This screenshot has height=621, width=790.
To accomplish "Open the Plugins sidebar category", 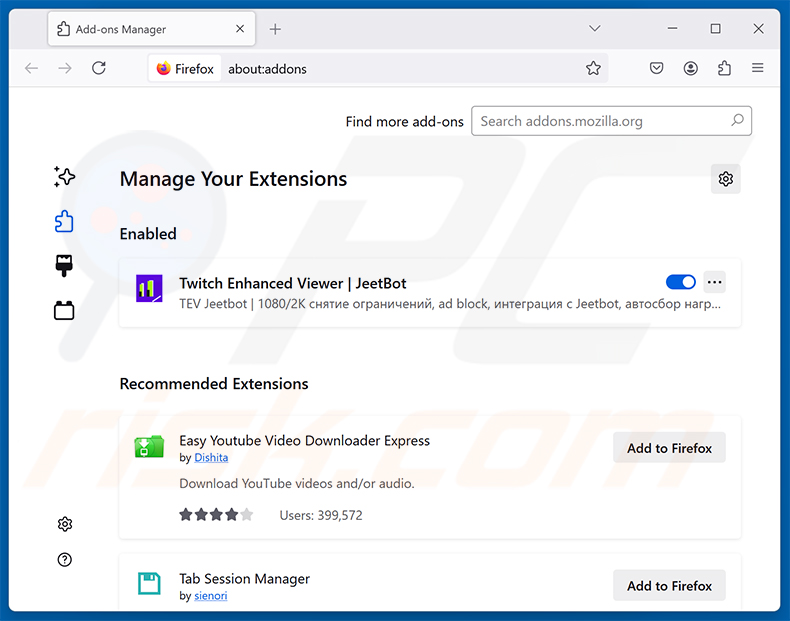I will coord(64,310).
